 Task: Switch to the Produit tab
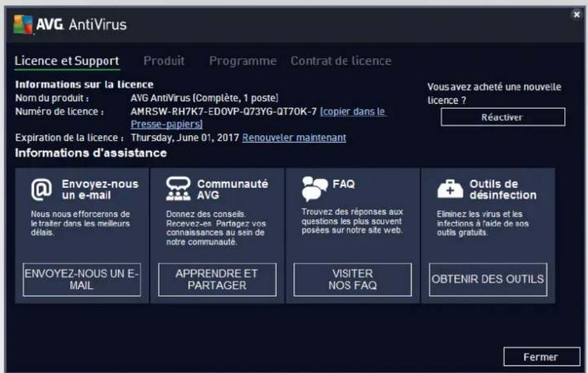coord(164,61)
